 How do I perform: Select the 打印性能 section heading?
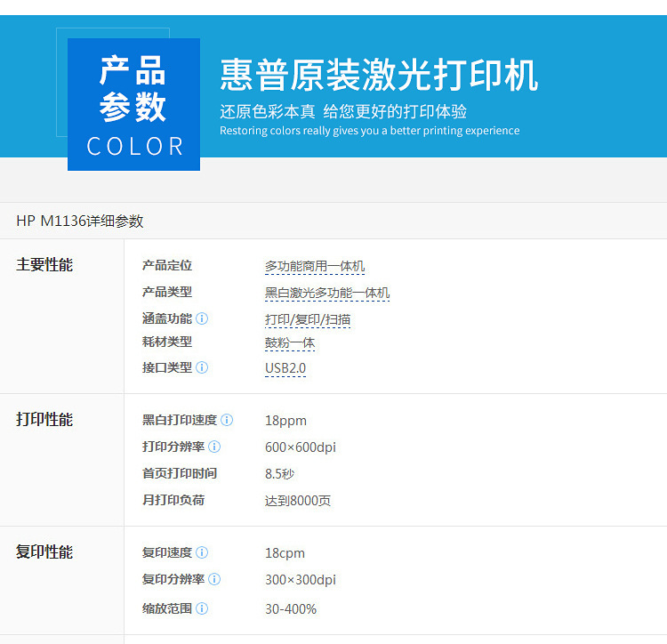[x=44, y=420]
